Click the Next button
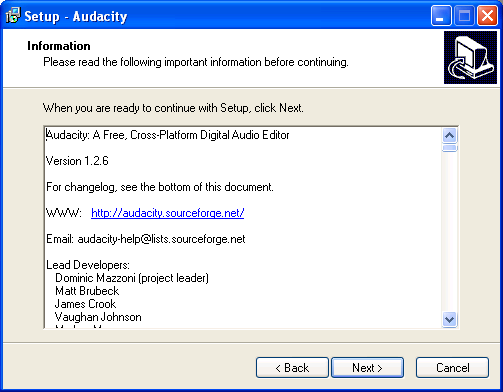 click(x=367, y=368)
